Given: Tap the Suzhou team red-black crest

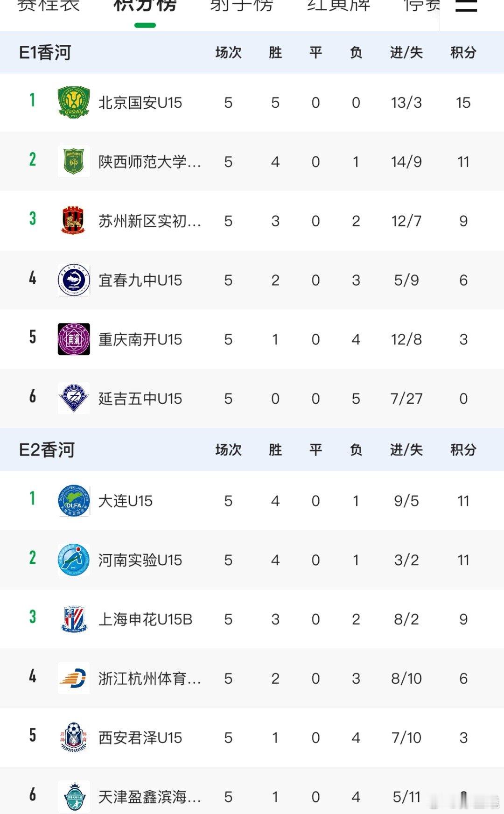Looking at the screenshot, I should [74, 221].
